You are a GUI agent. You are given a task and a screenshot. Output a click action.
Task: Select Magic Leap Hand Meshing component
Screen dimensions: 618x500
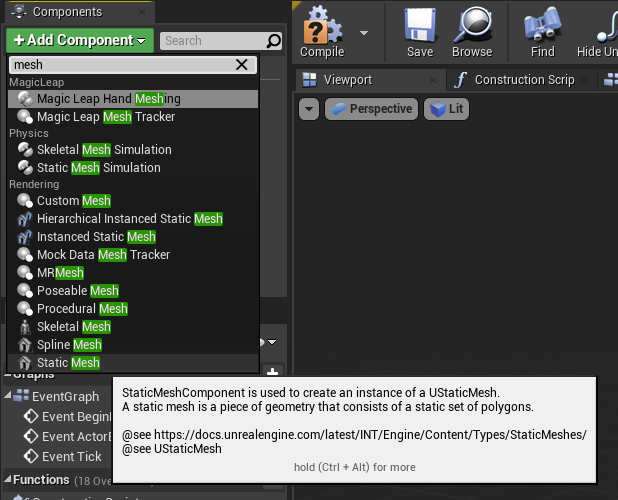coord(133,99)
